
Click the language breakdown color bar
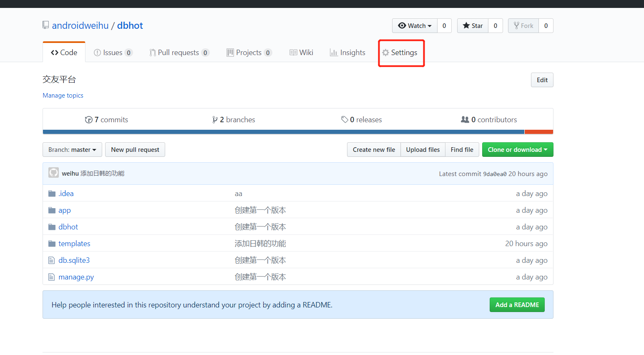point(298,132)
